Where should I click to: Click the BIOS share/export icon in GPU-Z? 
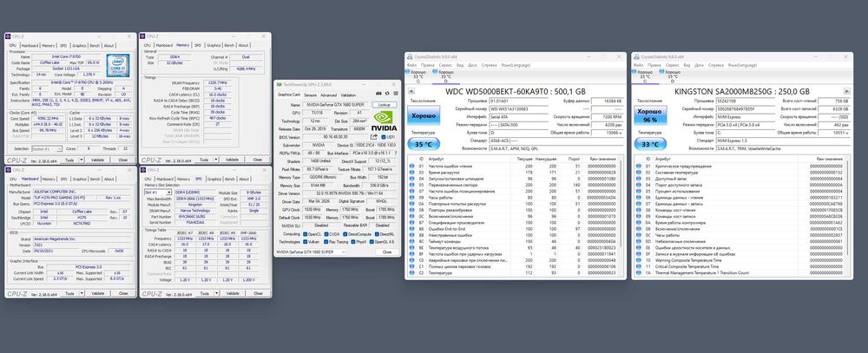[x=373, y=137]
